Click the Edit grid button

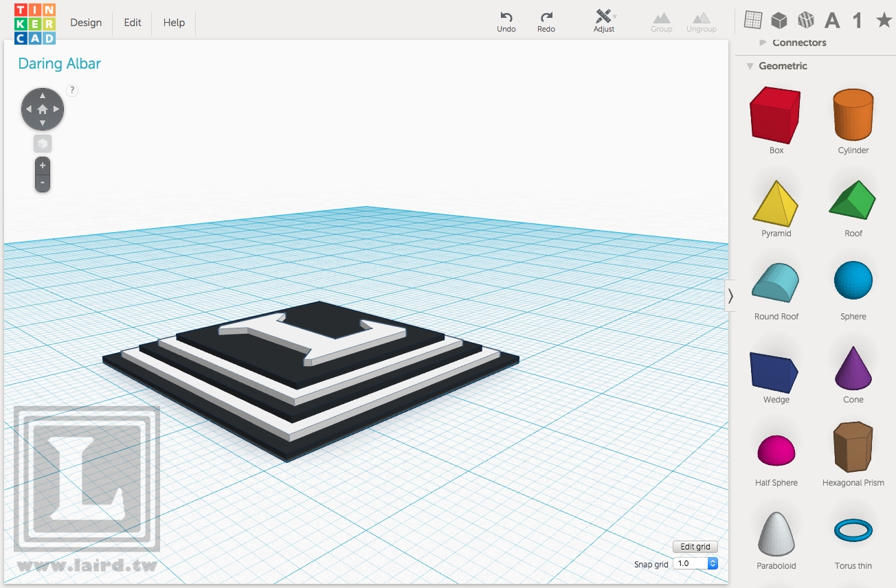click(694, 546)
